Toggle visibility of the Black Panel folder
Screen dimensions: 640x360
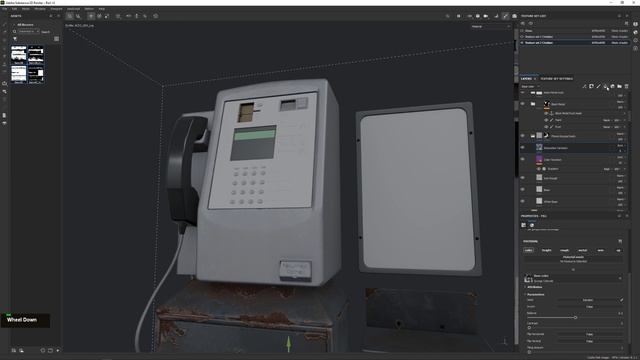coord(522,104)
